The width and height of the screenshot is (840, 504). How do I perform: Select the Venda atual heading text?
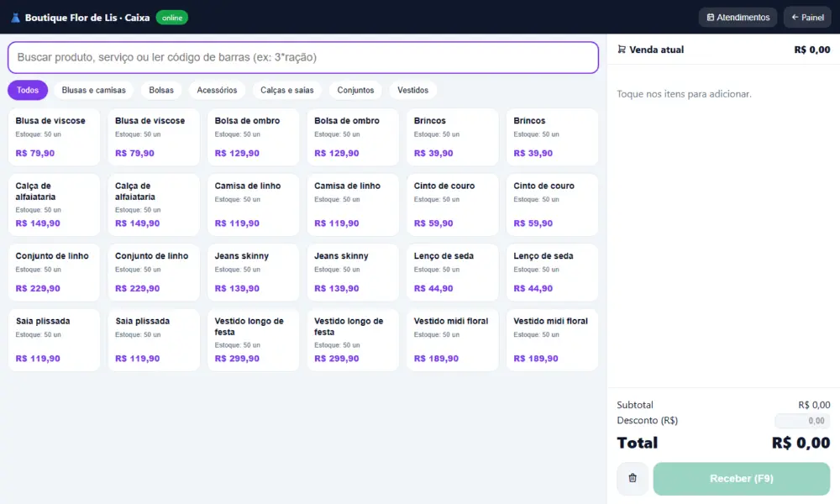tap(656, 50)
